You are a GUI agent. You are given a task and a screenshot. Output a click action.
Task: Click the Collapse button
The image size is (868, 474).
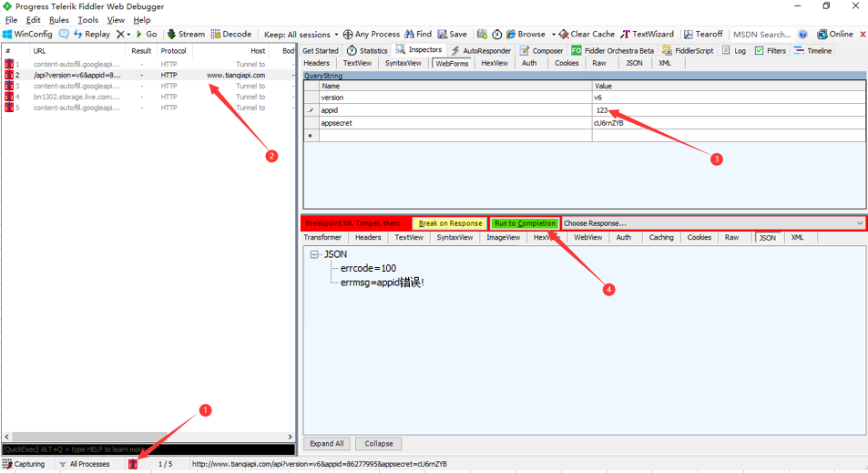379,444
